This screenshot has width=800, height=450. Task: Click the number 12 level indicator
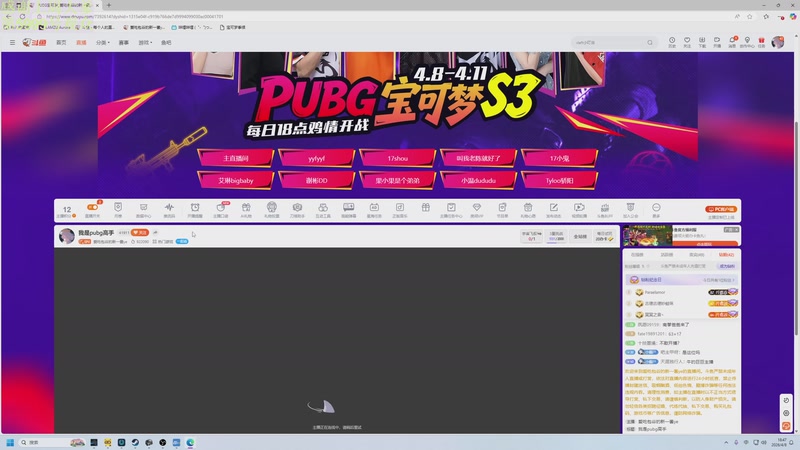[67, 209]
